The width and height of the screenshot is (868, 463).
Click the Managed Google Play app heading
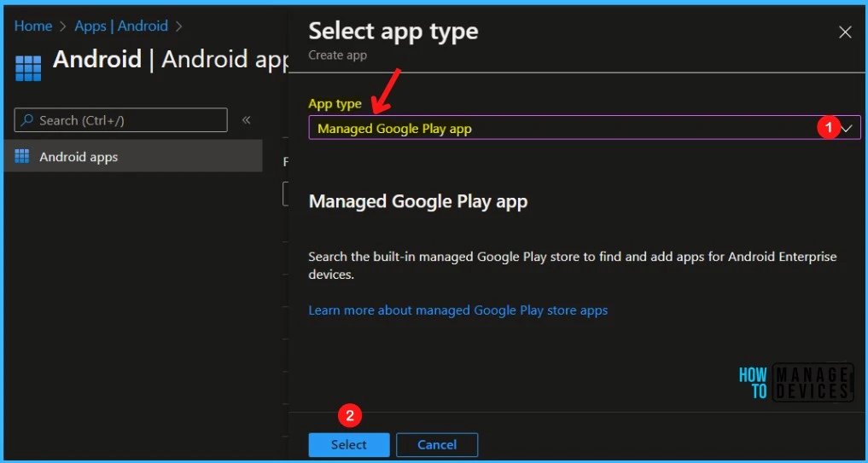click(418, 201)
